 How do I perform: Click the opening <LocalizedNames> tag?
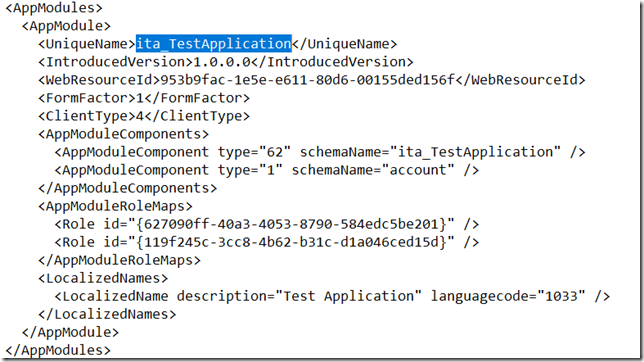point(103,279)
